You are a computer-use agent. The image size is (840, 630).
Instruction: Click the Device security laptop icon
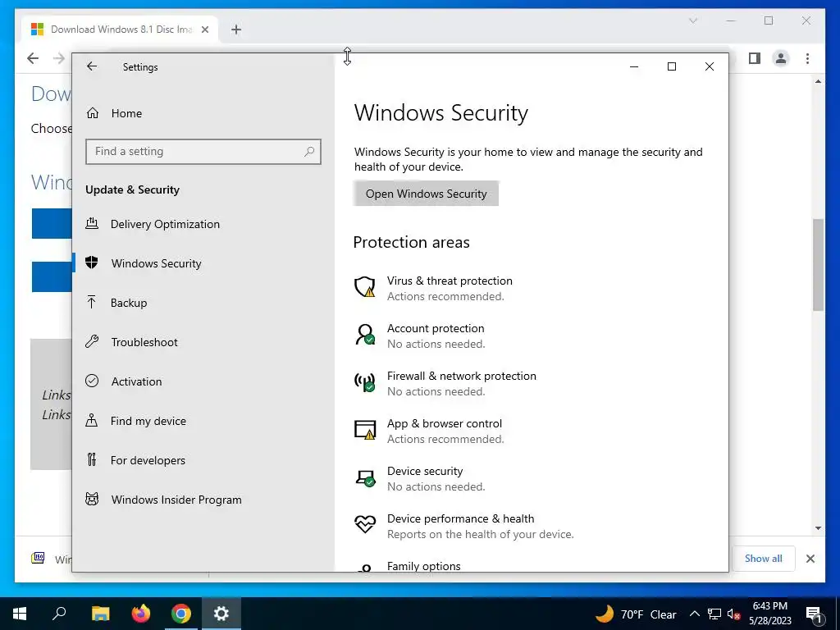[x=365, y=478]
